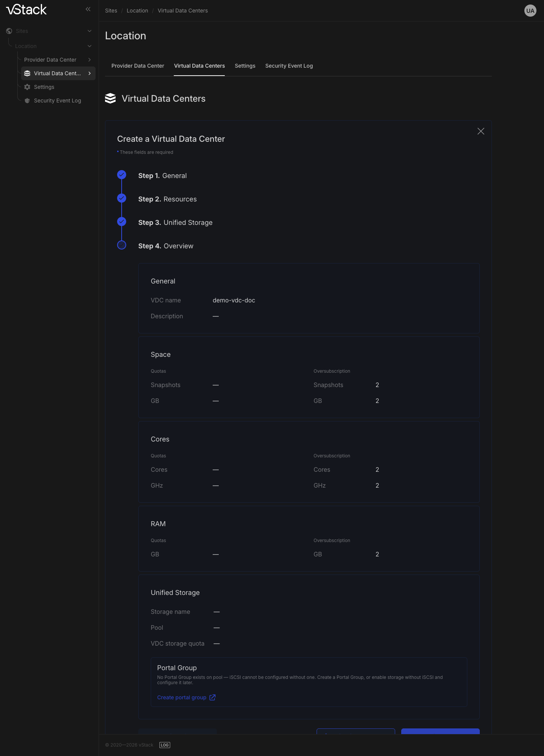Open the UA user avatar menu
This screenshot has height=756, width=544.
coord(530,11)
